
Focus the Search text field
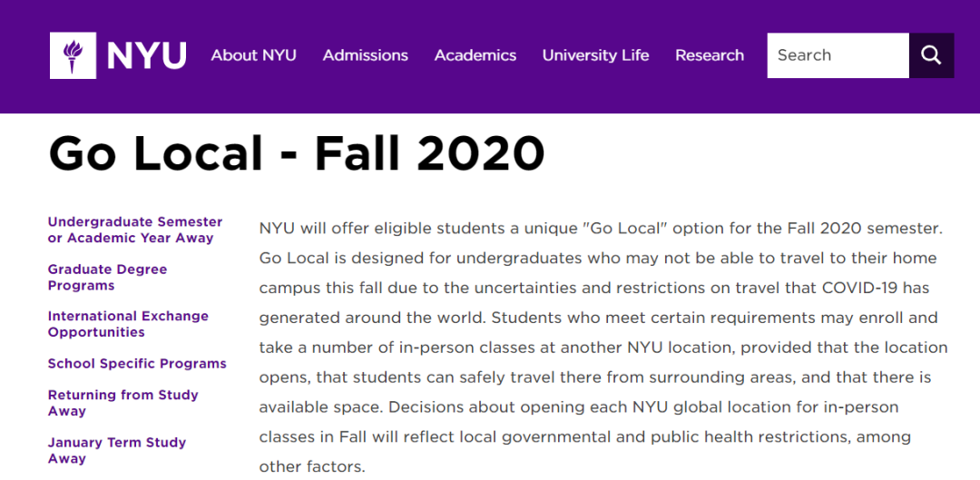(838, 55)
